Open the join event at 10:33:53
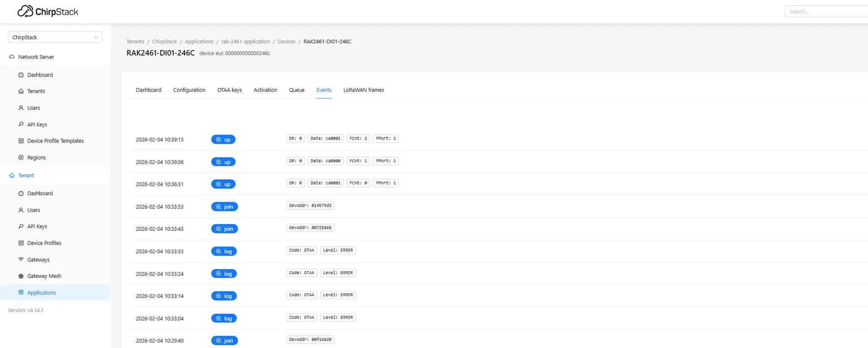This screenshot has width=868, height=348. click(225, 207)
